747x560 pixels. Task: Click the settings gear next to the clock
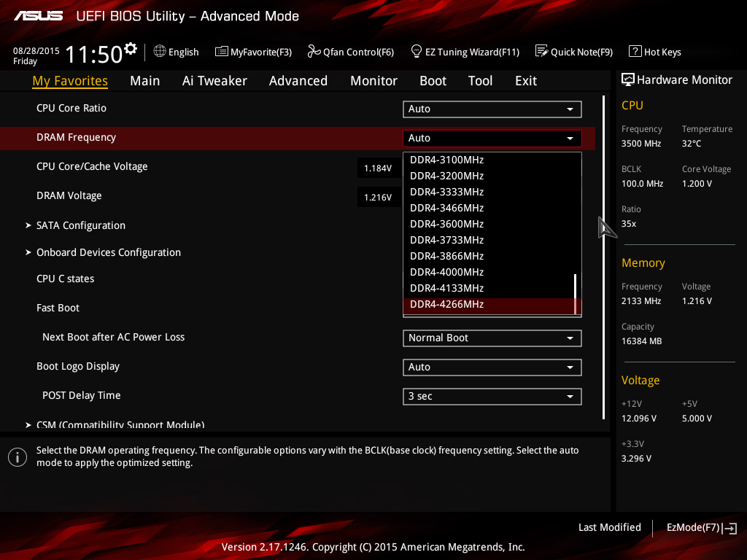130,49
